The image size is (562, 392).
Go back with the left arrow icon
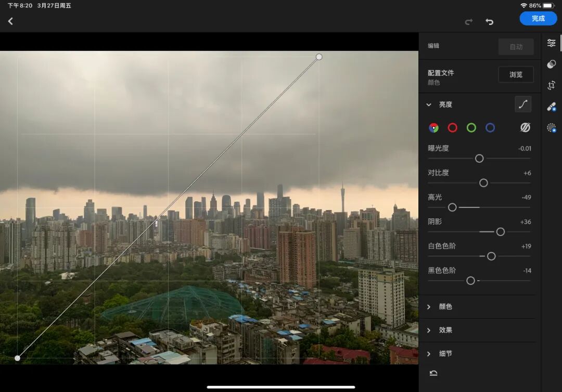pos(10,21)
